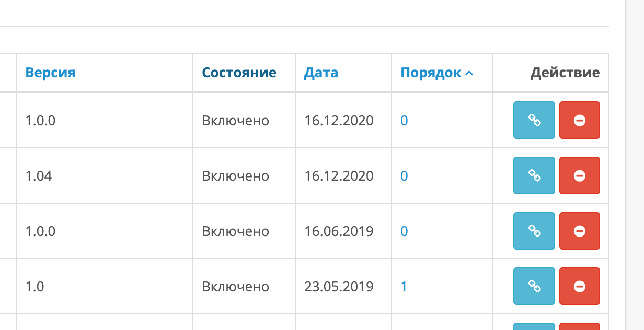Image resolution: width=644 pixels, height=330 pixels.
Task: Sort table by Дата column
Action: pos(321,73)
